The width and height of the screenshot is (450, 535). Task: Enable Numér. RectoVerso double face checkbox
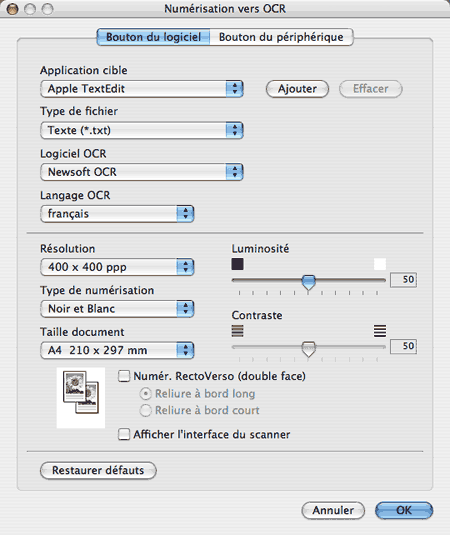coord(124,376)
